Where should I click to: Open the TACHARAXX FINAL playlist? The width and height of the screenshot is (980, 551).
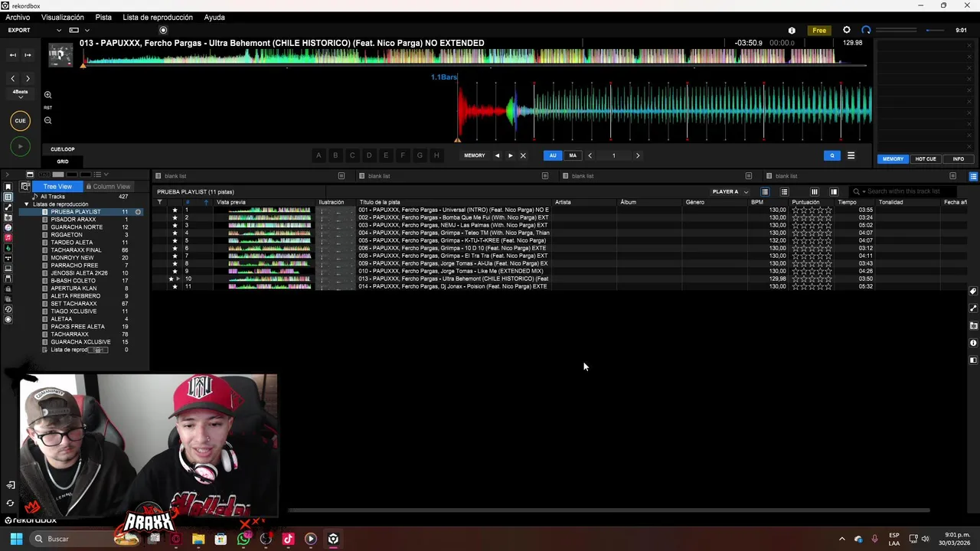(76, 250)
